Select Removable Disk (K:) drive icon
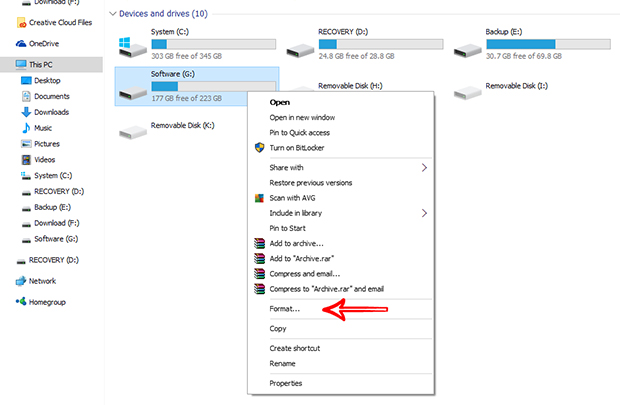620x405 pixels. [133, 132]
